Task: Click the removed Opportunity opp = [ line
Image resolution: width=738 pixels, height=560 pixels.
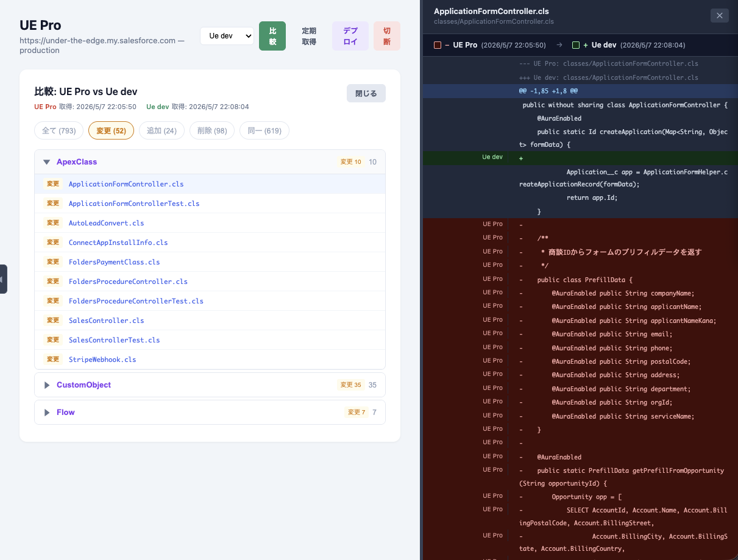Action: point(580,497)
